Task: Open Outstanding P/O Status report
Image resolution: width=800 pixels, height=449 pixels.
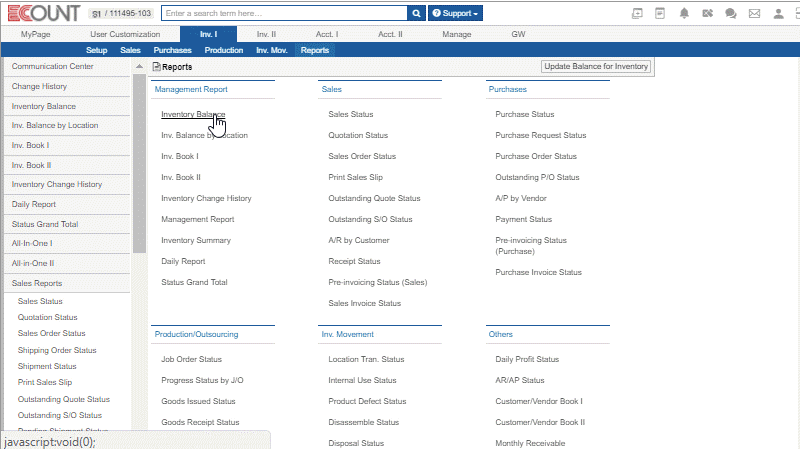Action: (x=537, y=177)
